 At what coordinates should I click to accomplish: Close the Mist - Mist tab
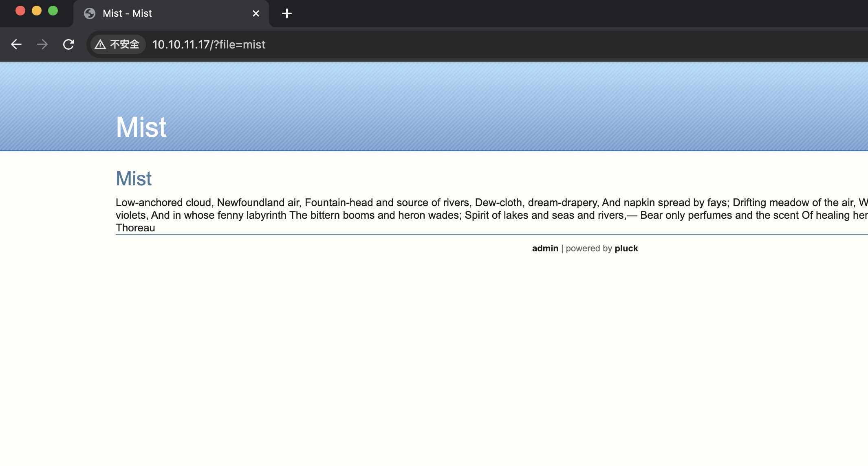(x=256, y=13)
